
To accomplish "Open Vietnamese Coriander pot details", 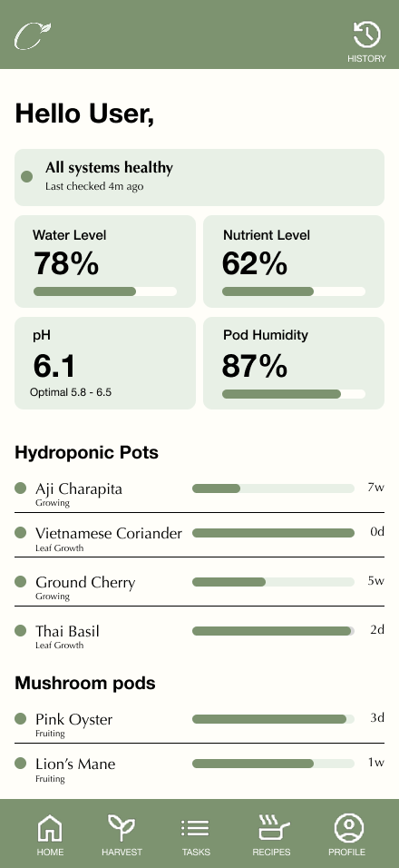I will click(199, 538).
